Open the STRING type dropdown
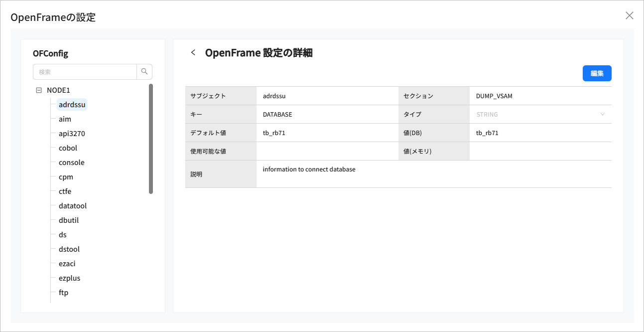 (540, 114)
